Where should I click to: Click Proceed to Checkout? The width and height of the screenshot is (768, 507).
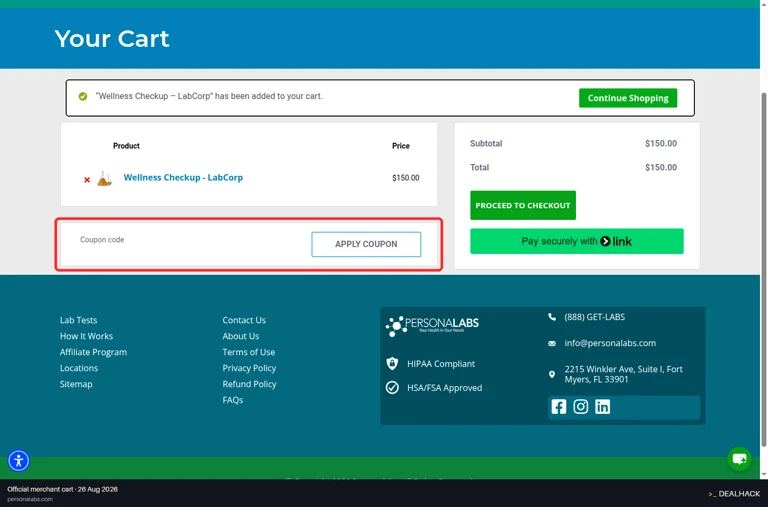[523, 205]
